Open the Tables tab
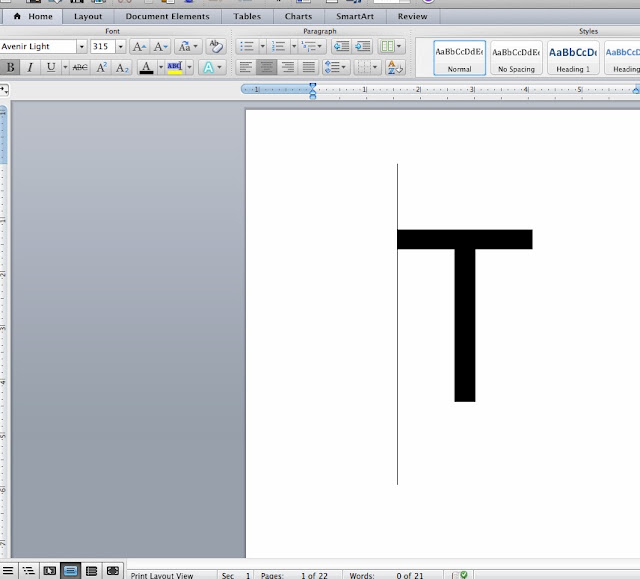 coord(247,16)
